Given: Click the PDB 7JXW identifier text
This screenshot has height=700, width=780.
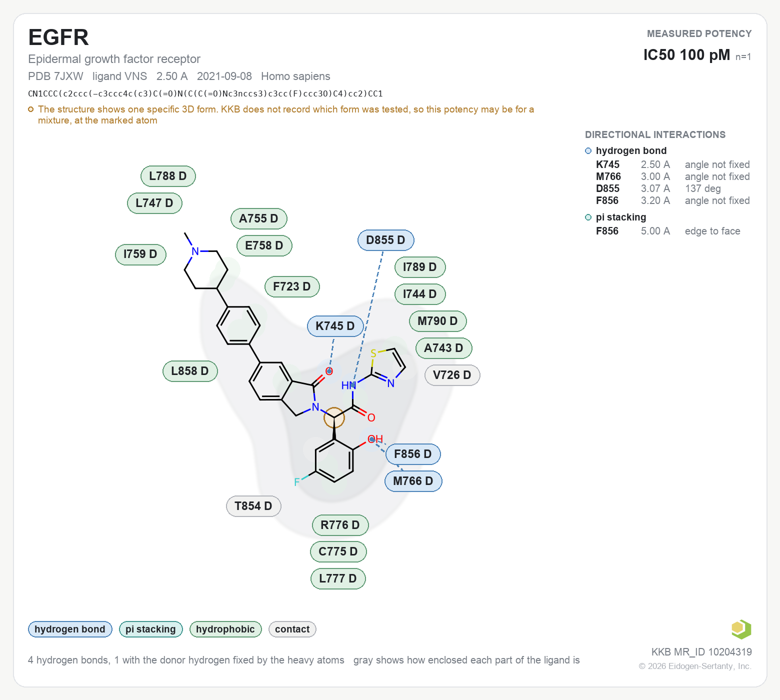Looking at the screenshot, I should click(55, 76).
